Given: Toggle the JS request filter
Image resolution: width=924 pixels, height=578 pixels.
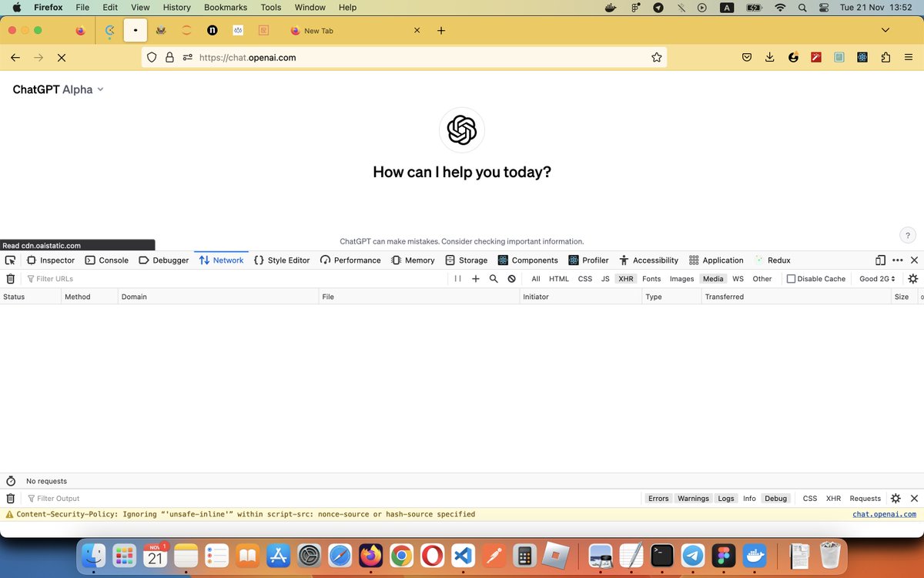Looking at the screenshot, I should click(x=605, y=279).
